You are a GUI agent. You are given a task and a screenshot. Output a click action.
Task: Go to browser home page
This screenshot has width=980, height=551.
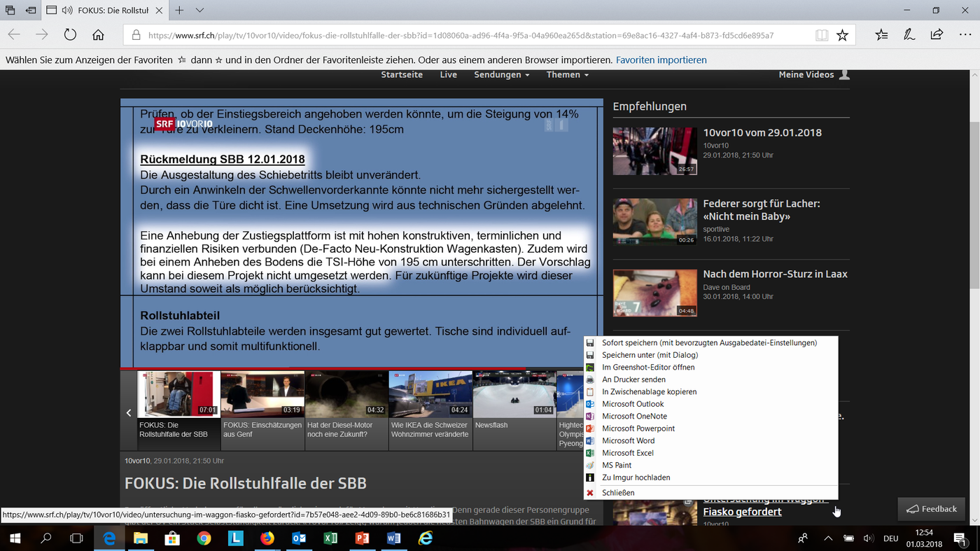pos(98,35)
